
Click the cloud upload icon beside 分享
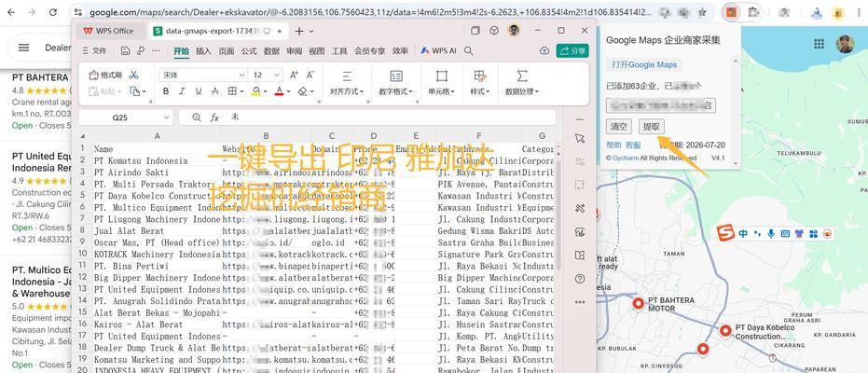pyautogui.click(x=544, y=51)
